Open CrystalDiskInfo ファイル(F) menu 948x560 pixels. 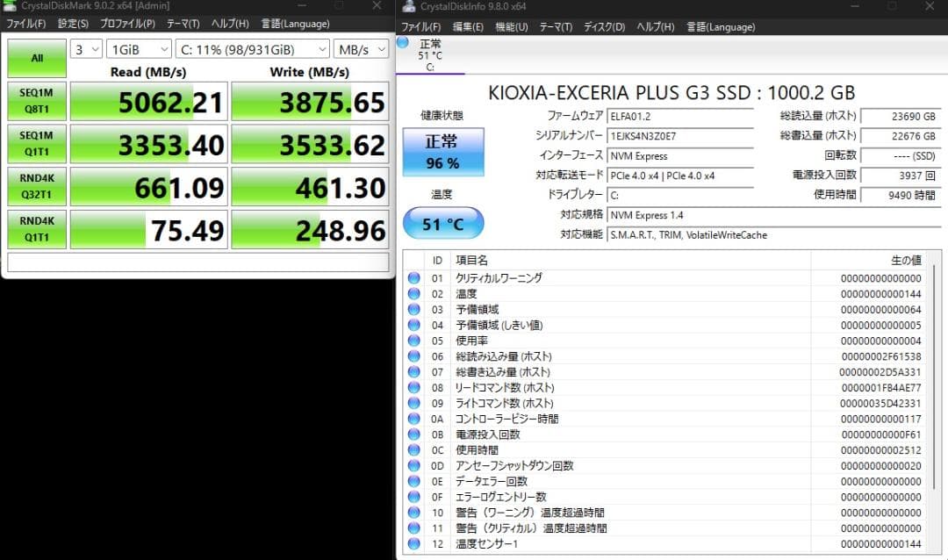point(420,27)
